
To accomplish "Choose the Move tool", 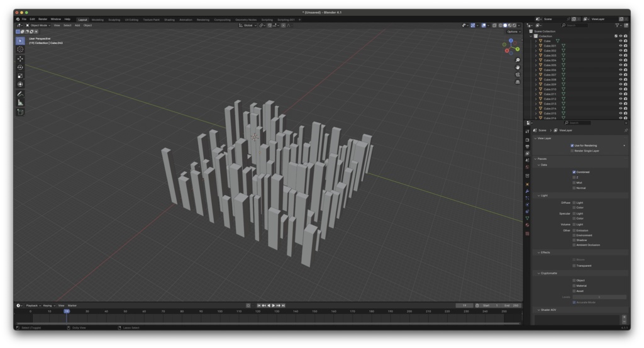I will (x=20, y=59).
